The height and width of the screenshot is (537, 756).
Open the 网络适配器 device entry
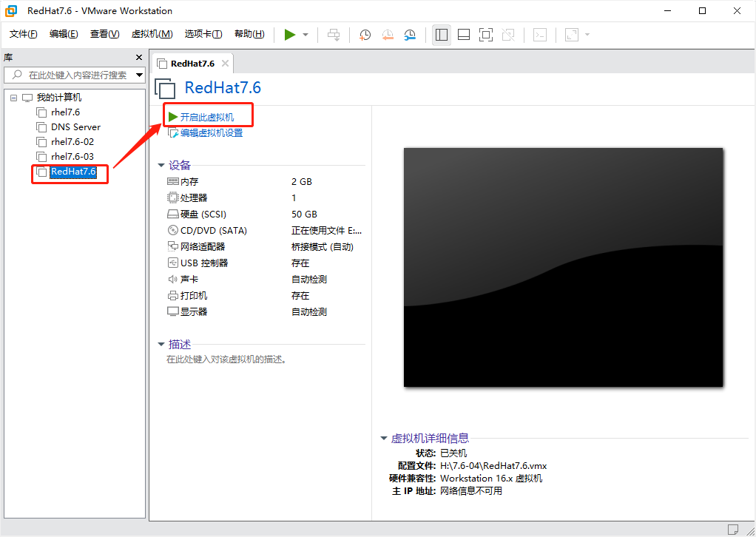202,247
